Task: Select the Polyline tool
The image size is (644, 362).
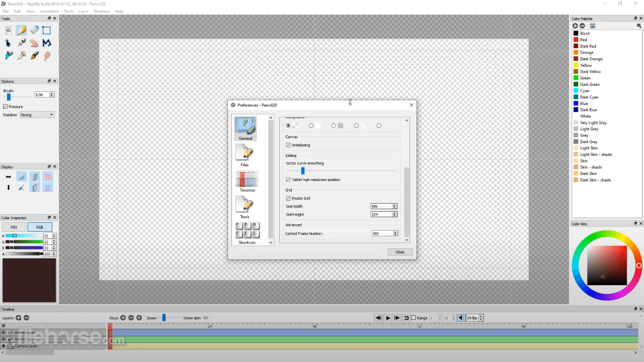Action: (47, 43)
